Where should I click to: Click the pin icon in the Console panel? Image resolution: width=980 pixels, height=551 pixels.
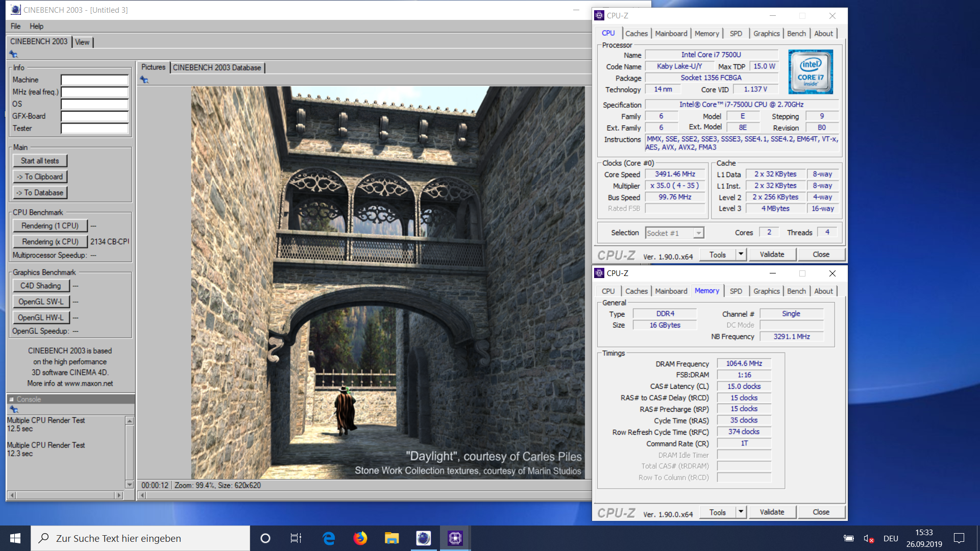[14, 409]
